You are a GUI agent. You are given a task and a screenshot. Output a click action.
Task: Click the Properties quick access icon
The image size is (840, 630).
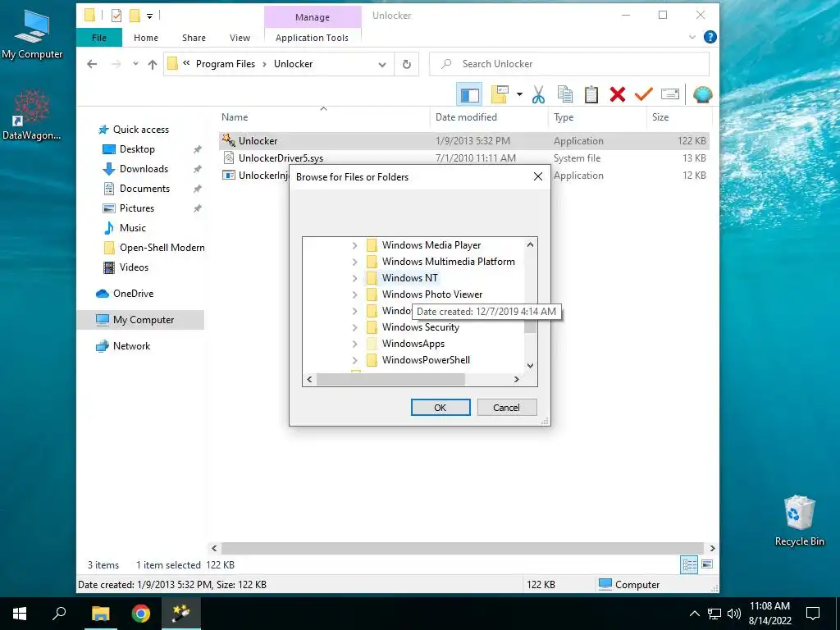[x=116, y=16]
